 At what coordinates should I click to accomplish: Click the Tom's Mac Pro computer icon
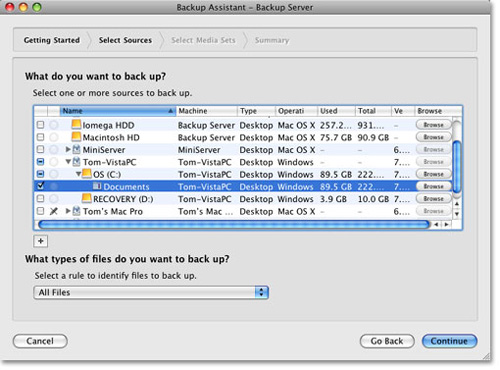(x=76, y=211)
